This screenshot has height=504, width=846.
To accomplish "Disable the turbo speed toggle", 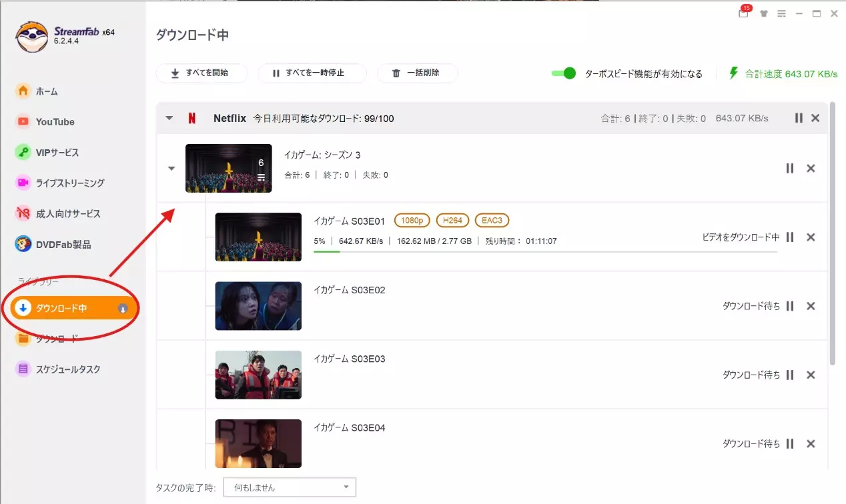I will click(x=564, y=74).
